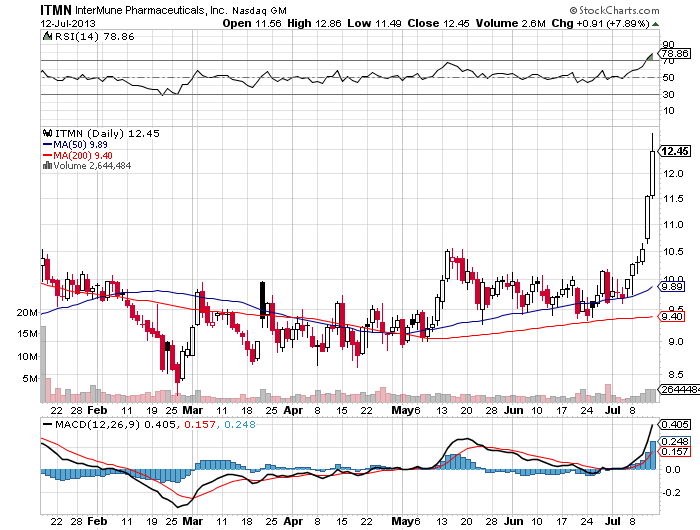Click the black line swatch beside MACD
Screen dimensions: 700x530
(47, 424)
